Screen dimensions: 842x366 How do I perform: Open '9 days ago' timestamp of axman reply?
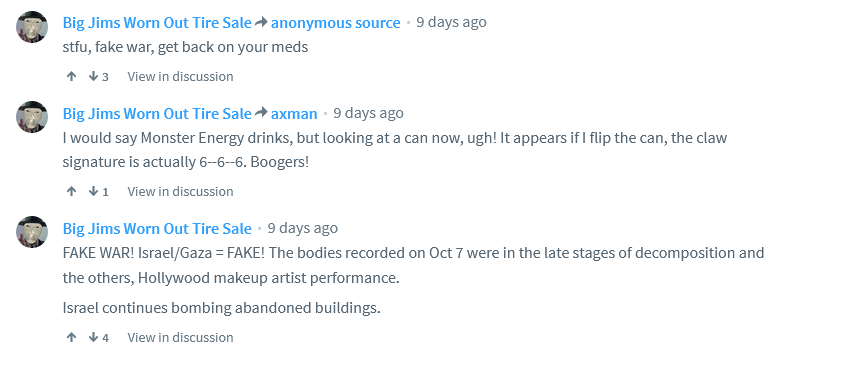pyautogui.click(x=368, y=113)
